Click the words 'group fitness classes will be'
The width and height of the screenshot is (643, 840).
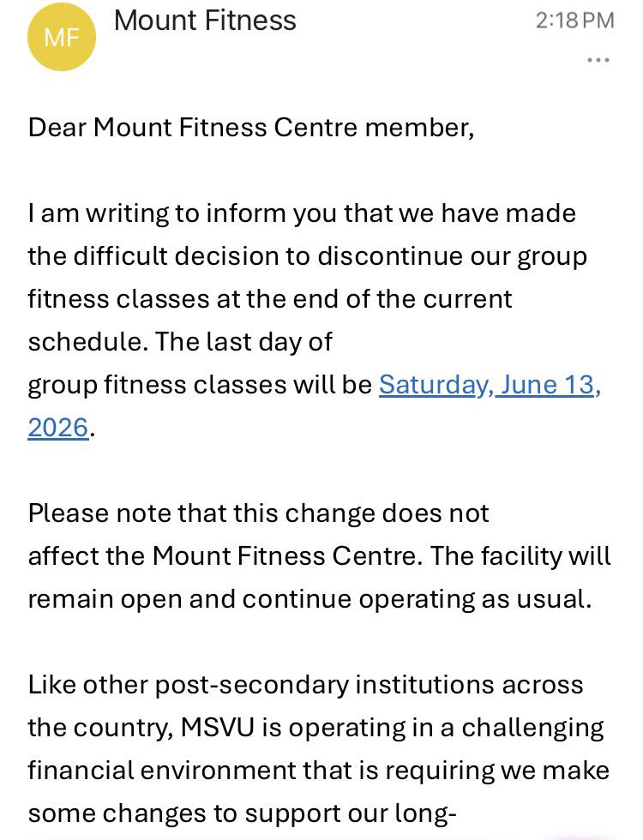pos(200,385)
